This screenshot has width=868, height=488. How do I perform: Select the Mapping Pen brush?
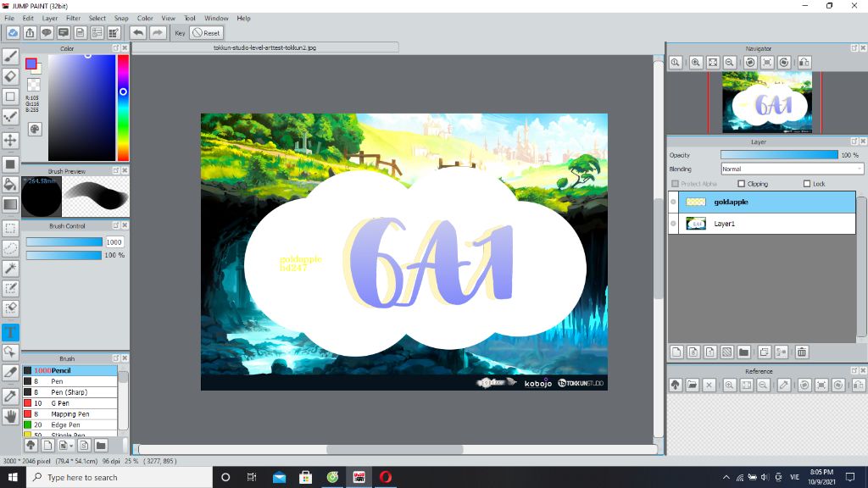(70, 414)
